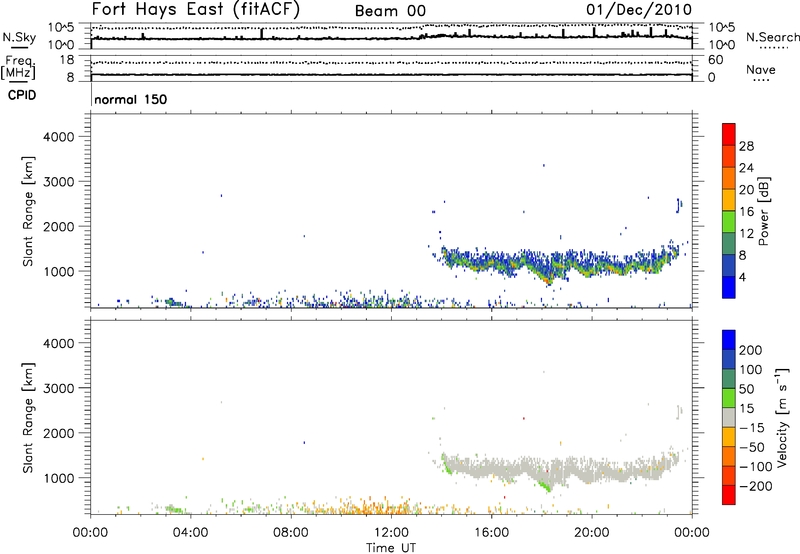Viewport: 800px width, 554px height.
Task: Click the bright blue bottom Power colorbar segment
Action: click(729, 287)
